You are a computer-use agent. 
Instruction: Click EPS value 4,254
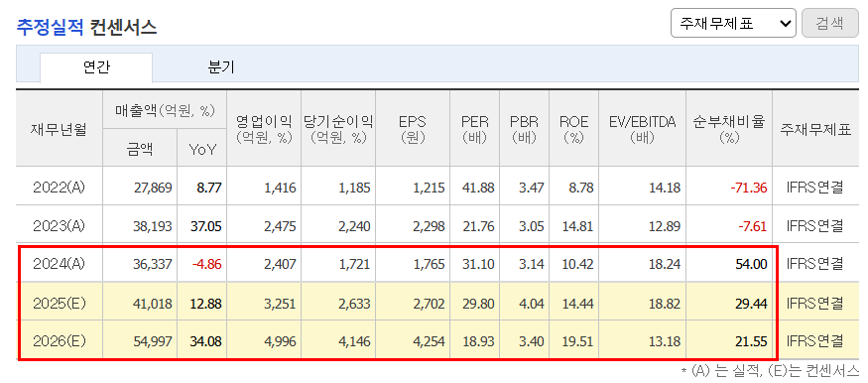tap(429, 342)
